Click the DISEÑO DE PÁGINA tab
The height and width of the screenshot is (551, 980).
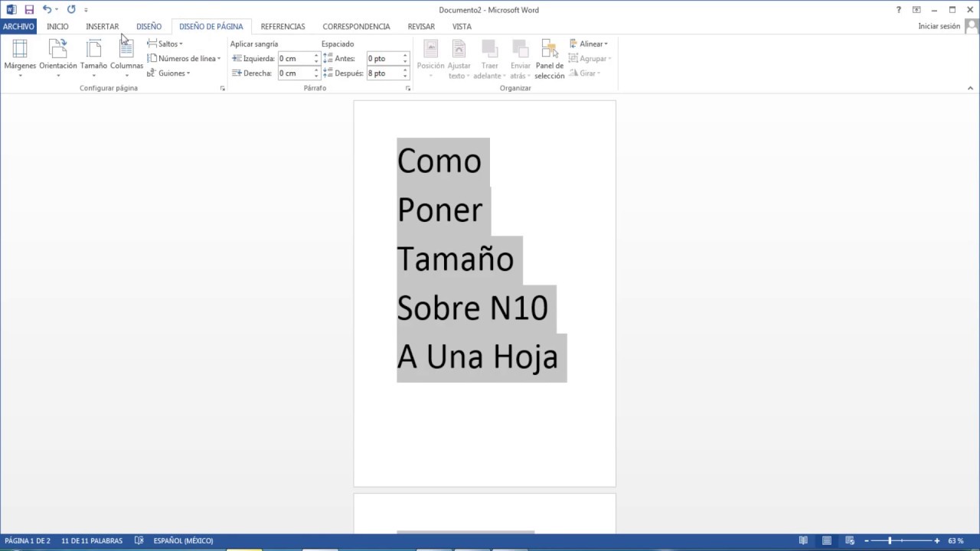click(211, 26)
